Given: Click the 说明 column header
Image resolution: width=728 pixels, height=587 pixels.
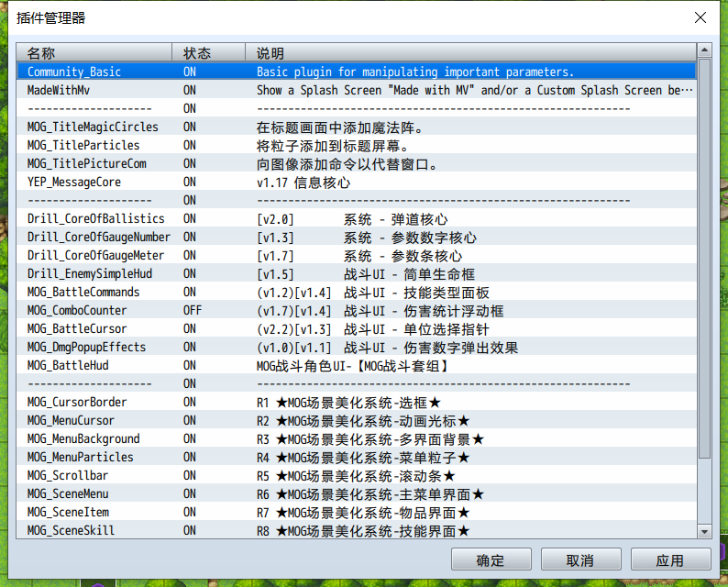Looking at the screenshot, I should [470, 52].
